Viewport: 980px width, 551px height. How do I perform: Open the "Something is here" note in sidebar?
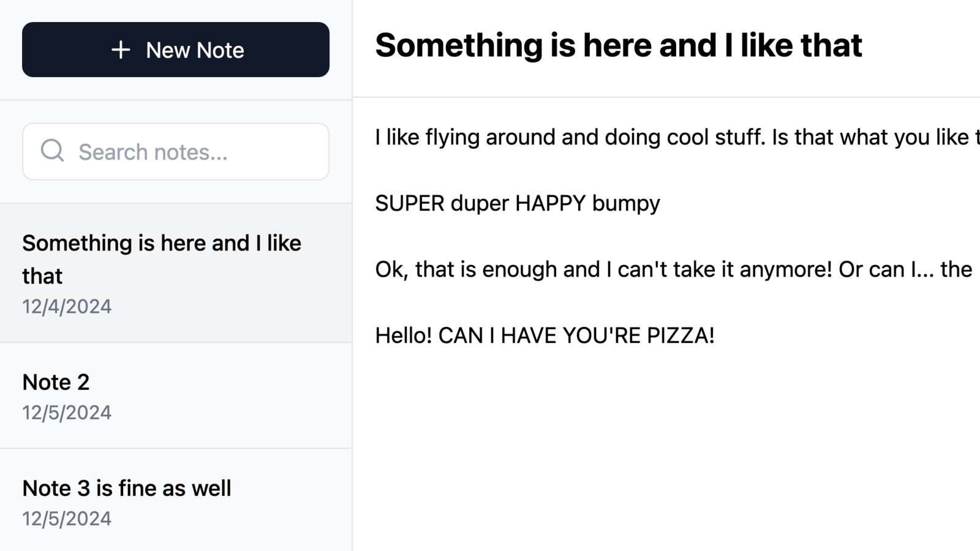click(x=162, y=260)
